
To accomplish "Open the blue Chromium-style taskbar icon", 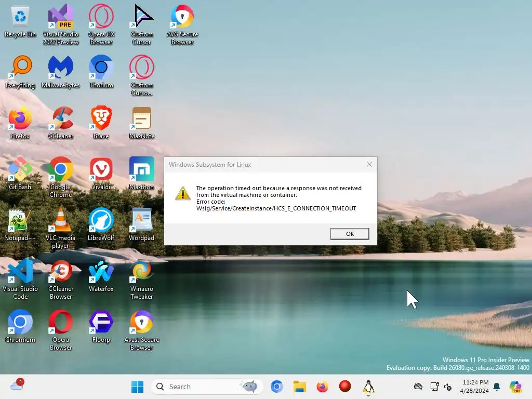I will (277, 387).
